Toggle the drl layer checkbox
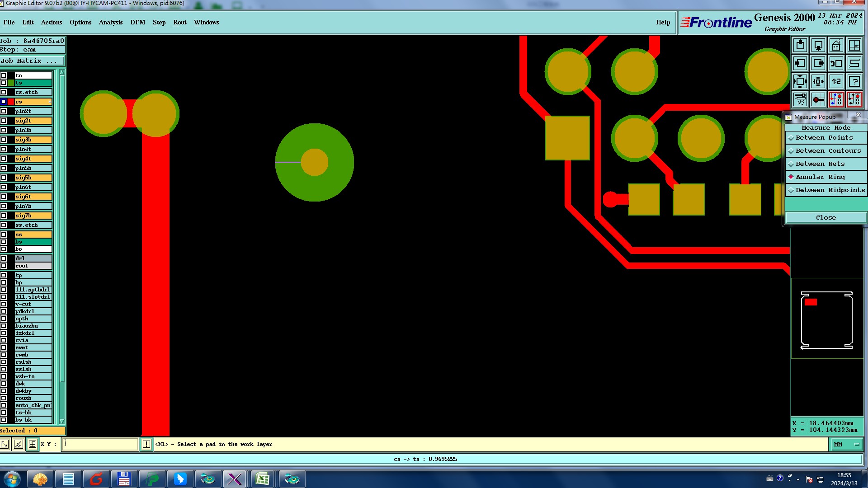 pos(4,258)
